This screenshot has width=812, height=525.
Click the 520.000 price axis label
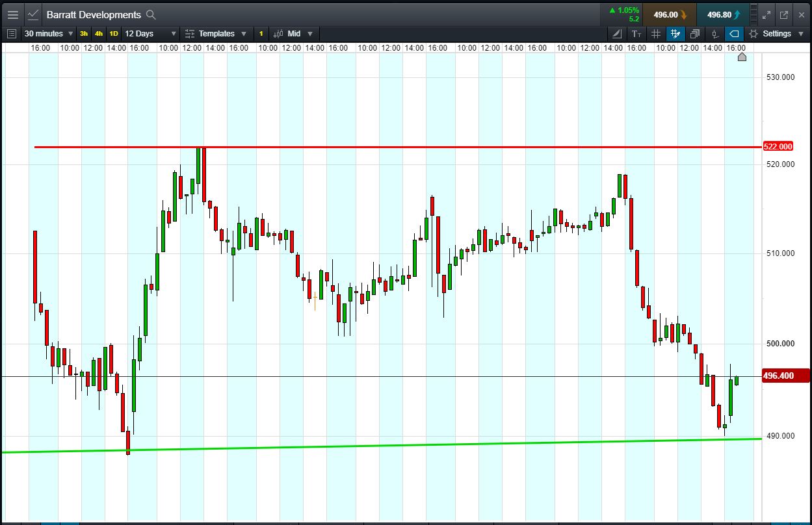click(780, 164)
